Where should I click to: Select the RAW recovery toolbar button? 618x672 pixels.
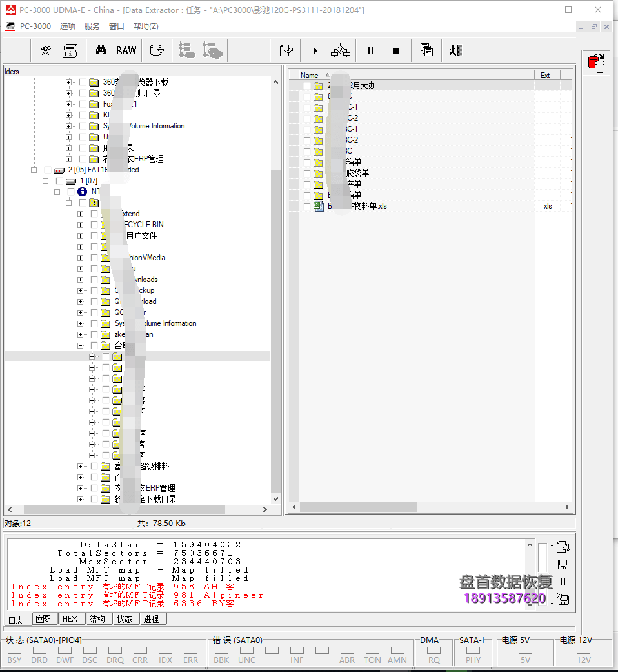[x=126, y=50]
